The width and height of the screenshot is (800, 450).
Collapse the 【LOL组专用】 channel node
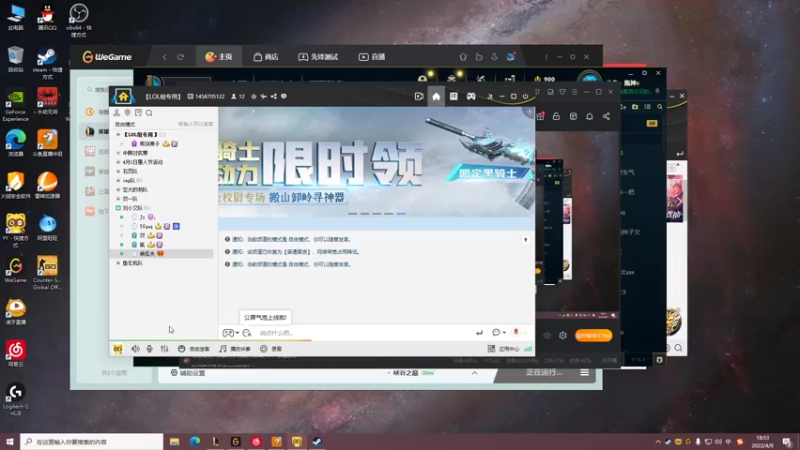(x=118, y=135)
